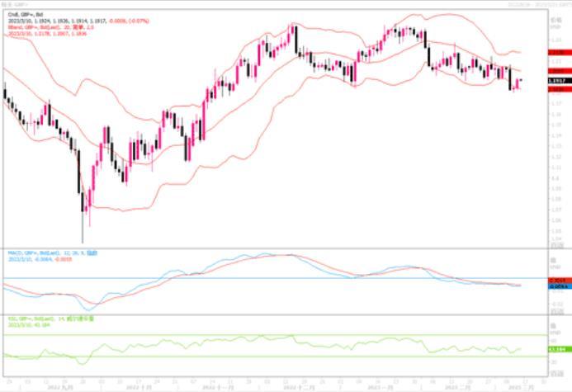Click the last candlestick on the chart
The height and width of the screenshot is (392, 572).
click(x=522, y=80)
